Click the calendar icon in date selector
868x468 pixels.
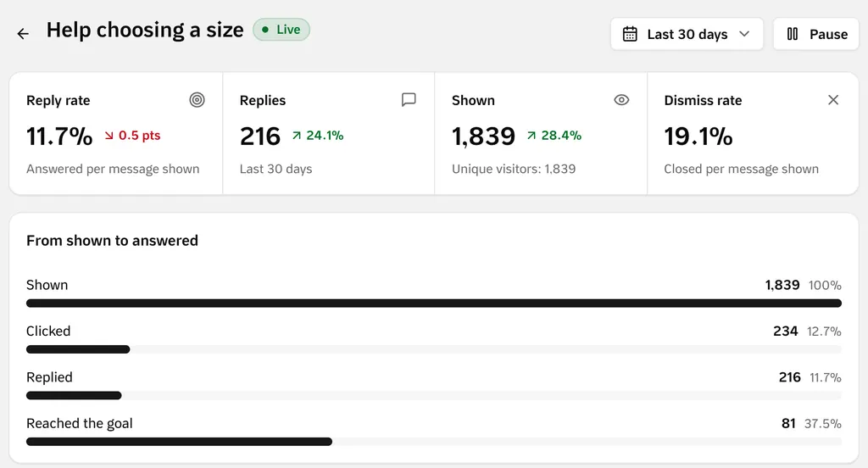tap(630, 34)
